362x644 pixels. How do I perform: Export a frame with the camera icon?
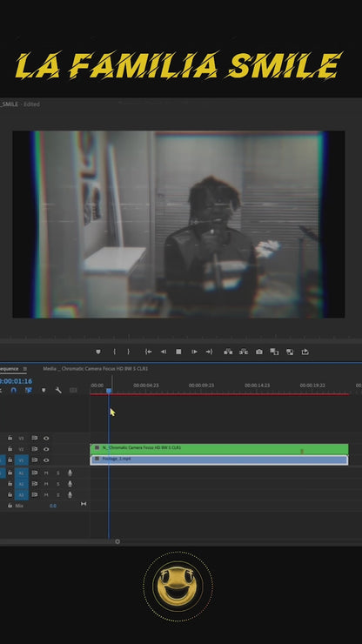tap(258, 352)
